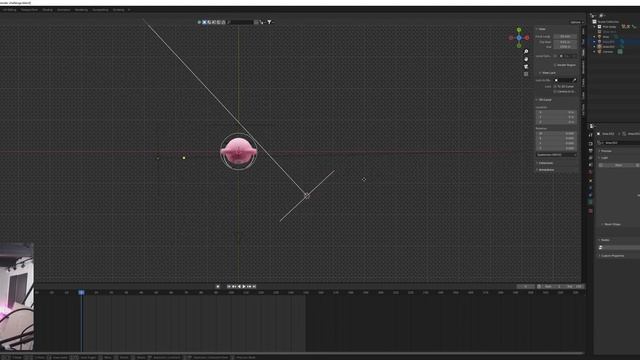Click the blue Z axis gizmo center
640x360 pixels.
pos(519,38)
